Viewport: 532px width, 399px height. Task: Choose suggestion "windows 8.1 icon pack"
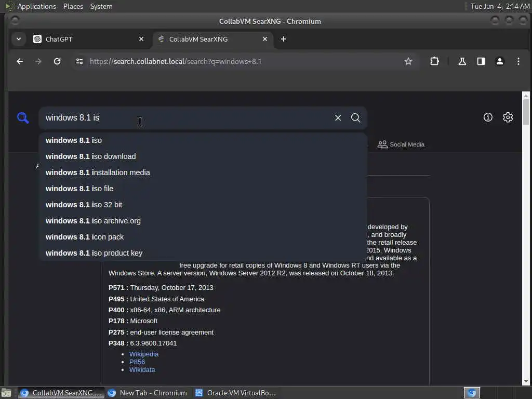(x=203, y=237)
